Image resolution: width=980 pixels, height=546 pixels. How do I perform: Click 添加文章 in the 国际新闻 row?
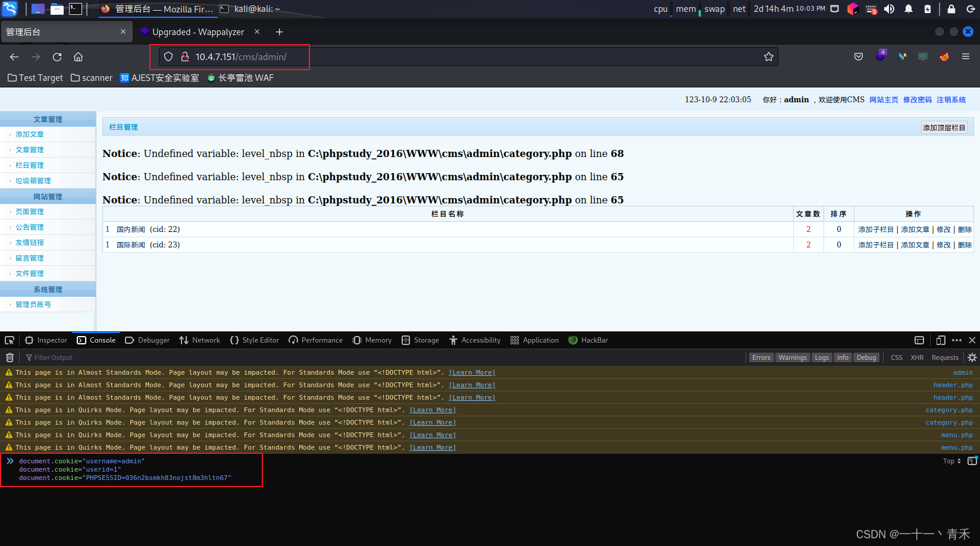pyautogui.click(x=915, y=245)
